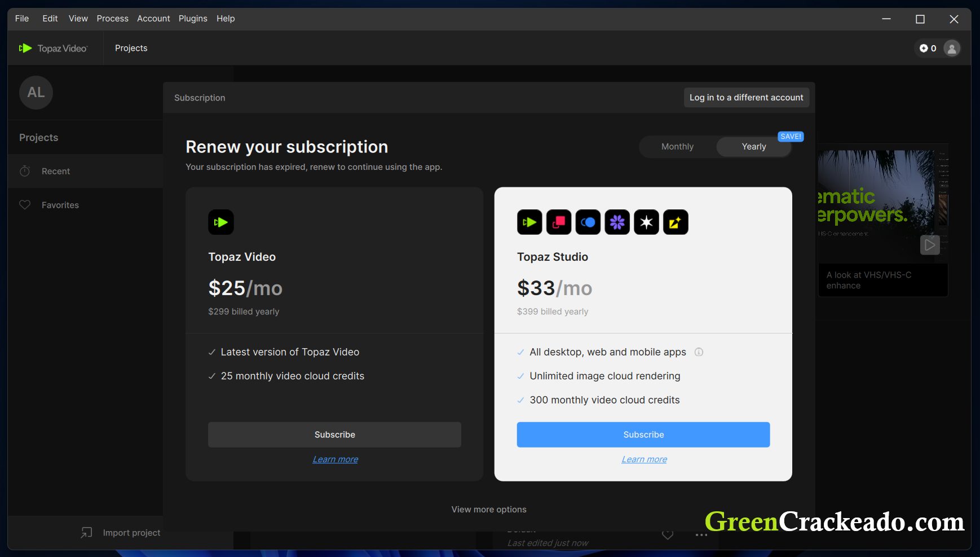Click the yellow edit Studio app icon
Image resolution: width=980 pixels, height=557 pixels.
coord(676,222)
